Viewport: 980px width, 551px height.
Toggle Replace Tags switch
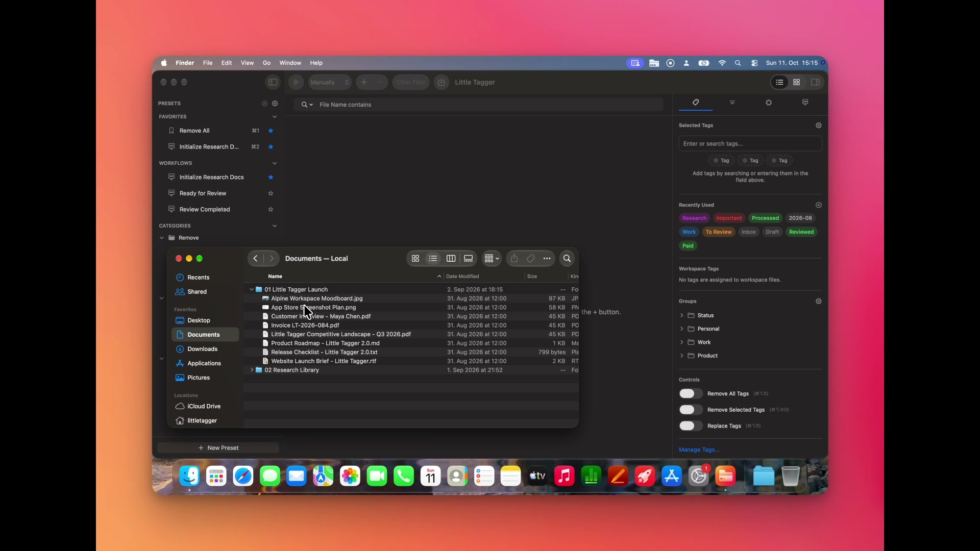tap(691, 426)
